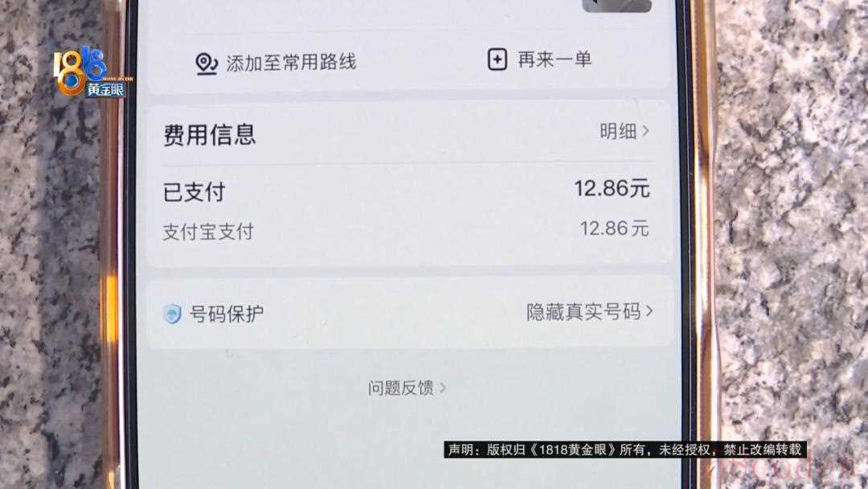This screenshot has height=489, width=868.
Task: Click the blue shield icon for 号码保护
Action: click(173, 314)
